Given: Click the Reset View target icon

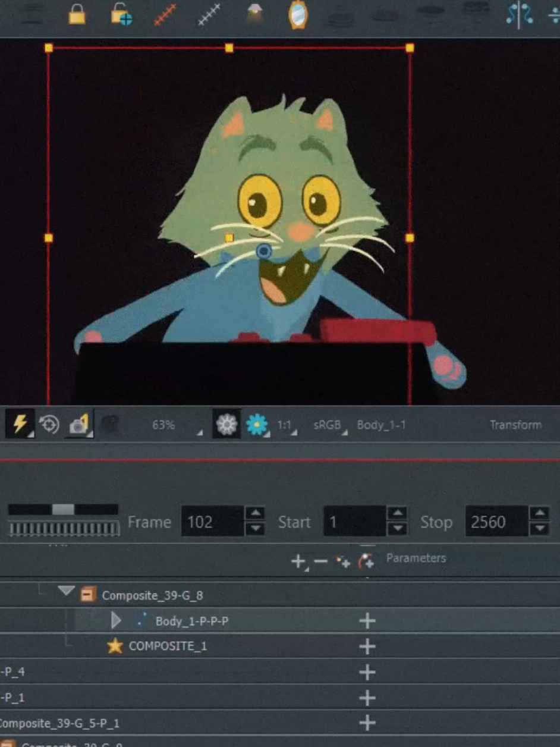Looking at the screenshot, I should pyautogui.click(x=49, y=425).
